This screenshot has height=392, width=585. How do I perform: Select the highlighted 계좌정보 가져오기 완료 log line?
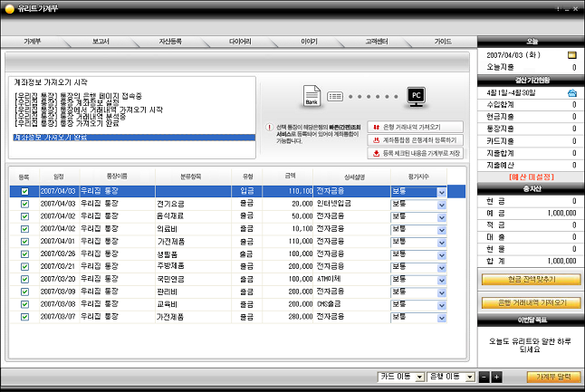[134, 138]
